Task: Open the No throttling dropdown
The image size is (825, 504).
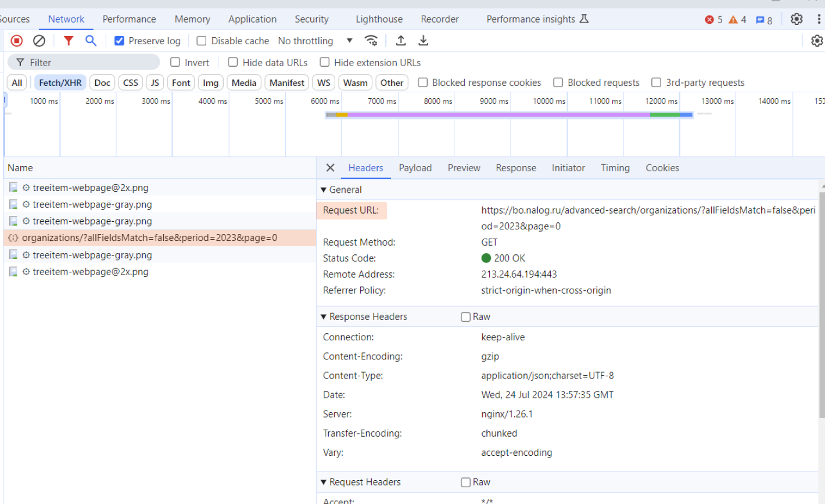Action: pos(315,41)
